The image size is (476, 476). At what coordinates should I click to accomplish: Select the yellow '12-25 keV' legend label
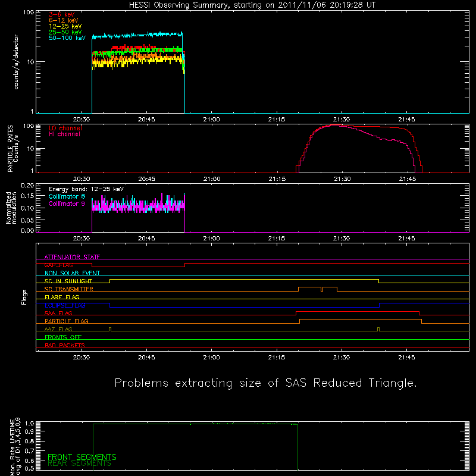[x=65, y=26]
